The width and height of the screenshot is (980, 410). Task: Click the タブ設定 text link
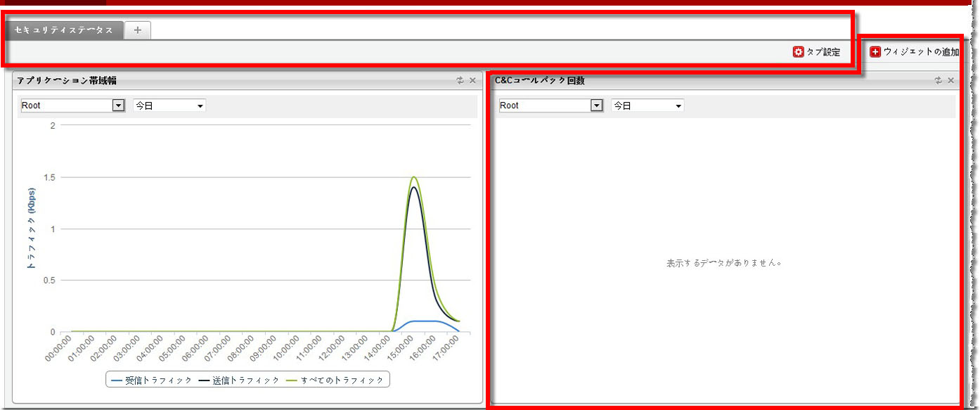823,52
